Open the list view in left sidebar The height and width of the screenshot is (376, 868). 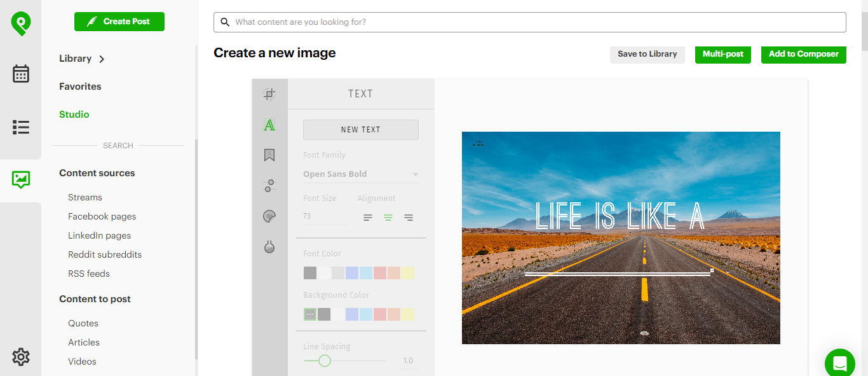pyautogui.click(x=21, y=127)
